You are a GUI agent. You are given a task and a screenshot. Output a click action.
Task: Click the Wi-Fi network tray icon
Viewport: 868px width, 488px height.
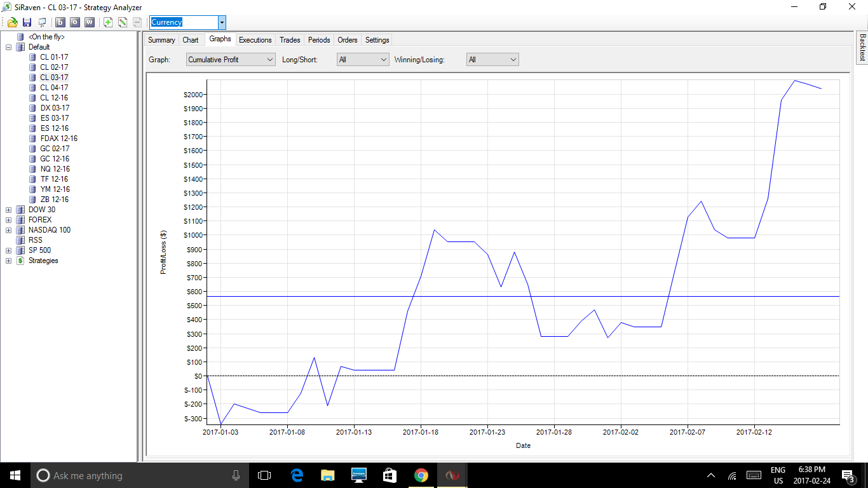[732, 475]
